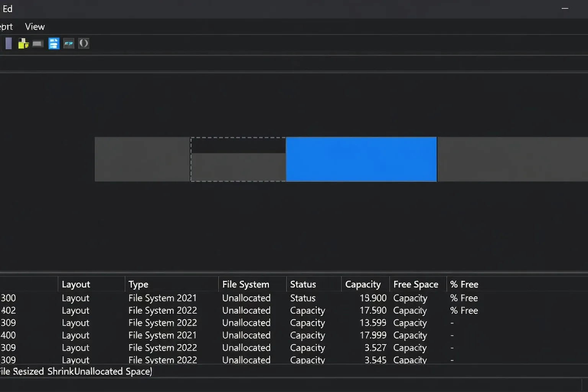This screenshot has width=588, height=392.
Task: Select the volume row with capacity 13.599
Action: [294, 323]
